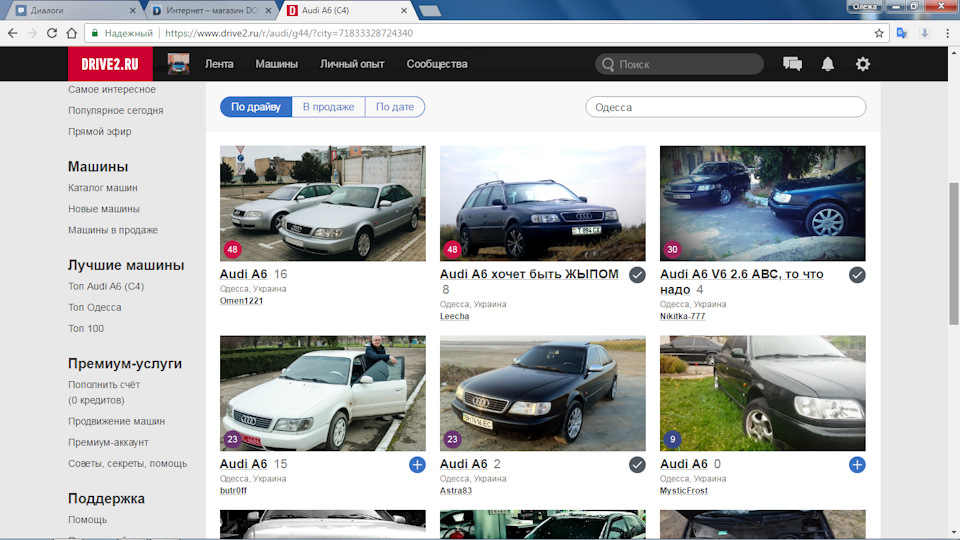
Task: Click the Поиск search field
Action: [x=680, y=64]
